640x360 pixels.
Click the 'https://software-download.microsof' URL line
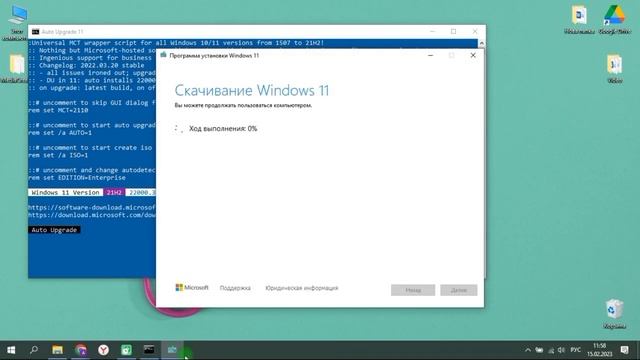coord(92,207)
